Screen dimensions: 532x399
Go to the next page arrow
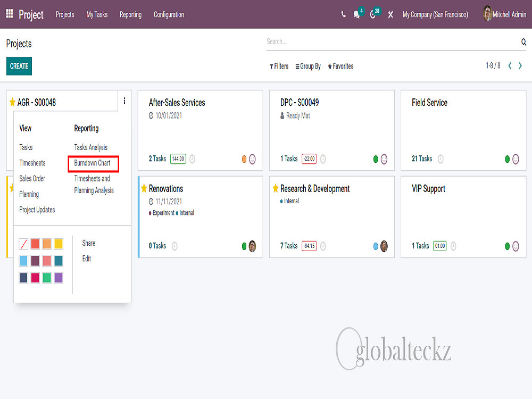click(x=520, y=66)
